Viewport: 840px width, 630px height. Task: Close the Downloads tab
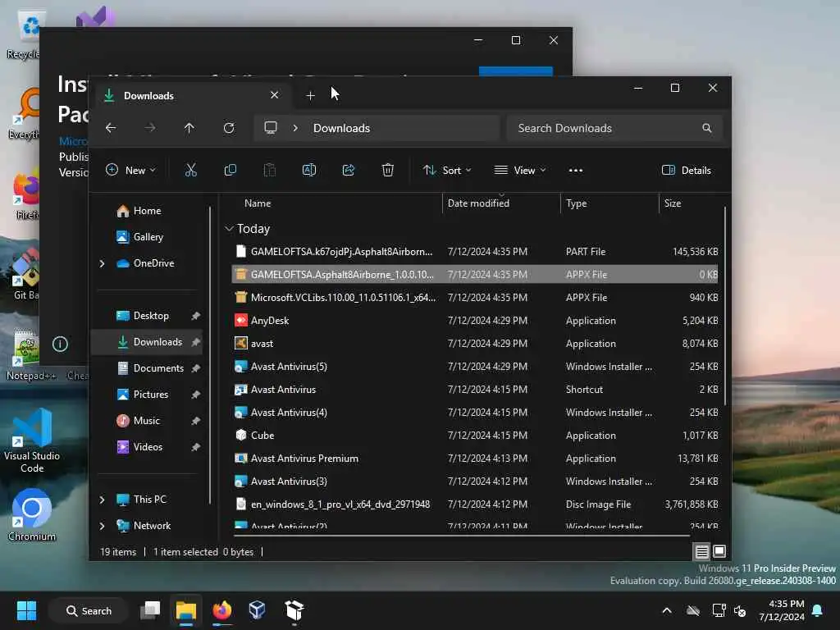[274, 95]
